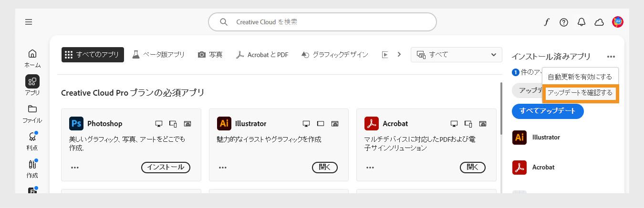644x208 pixels.
Task: Open the help question mark icon
Action: tap(564, 22)
